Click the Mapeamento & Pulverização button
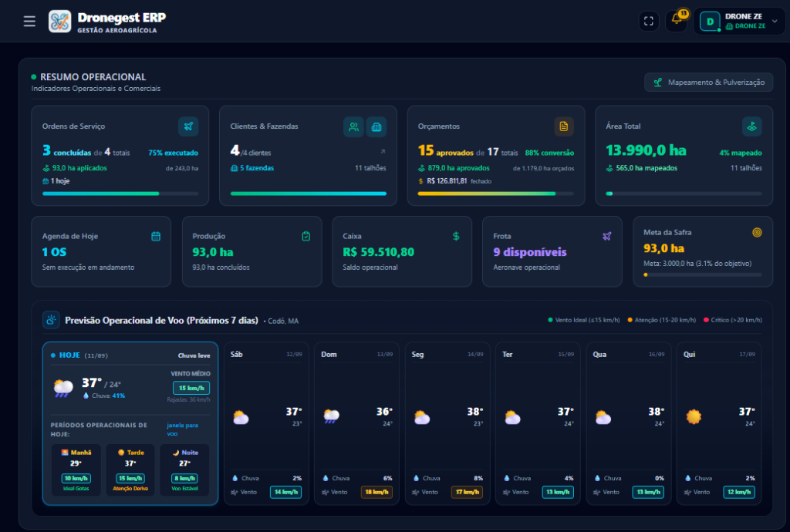The image size is (790, 532). pos(708,82)
